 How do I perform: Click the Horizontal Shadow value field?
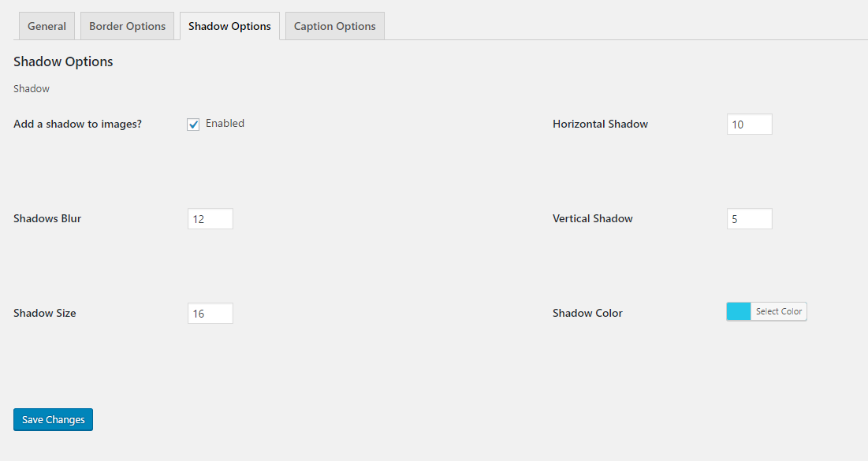749,125
